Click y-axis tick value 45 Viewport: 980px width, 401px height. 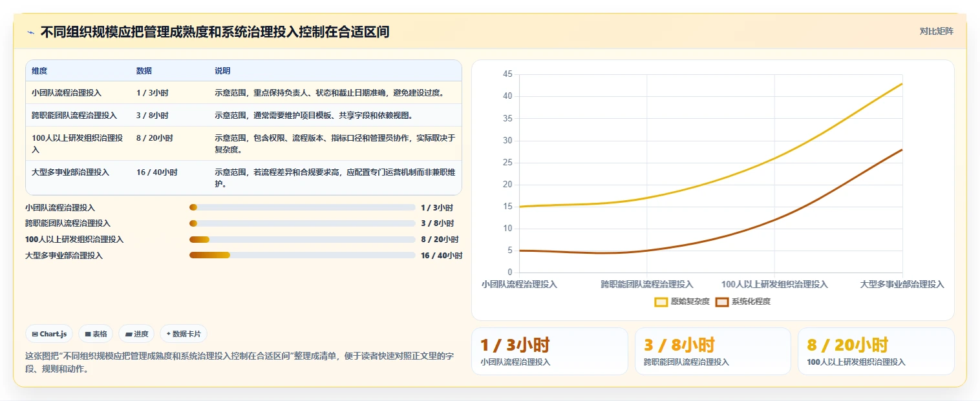[507, 74]
